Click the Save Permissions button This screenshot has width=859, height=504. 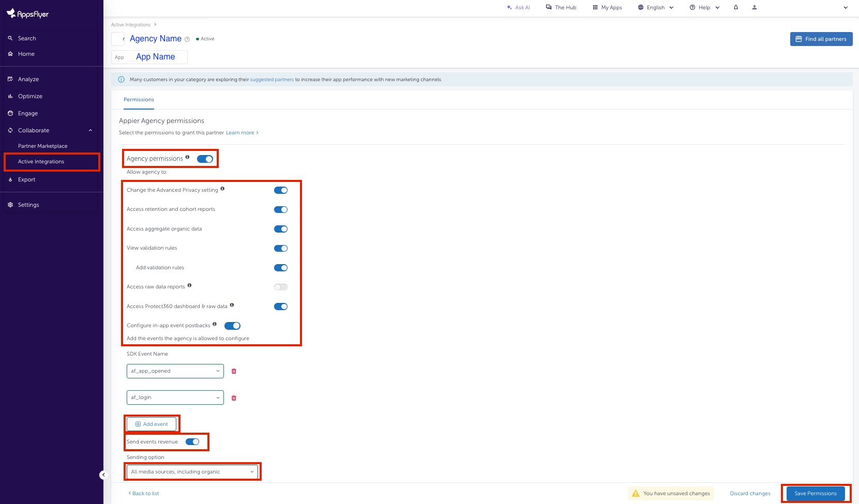pyautogui.click(x=815, y=493)
